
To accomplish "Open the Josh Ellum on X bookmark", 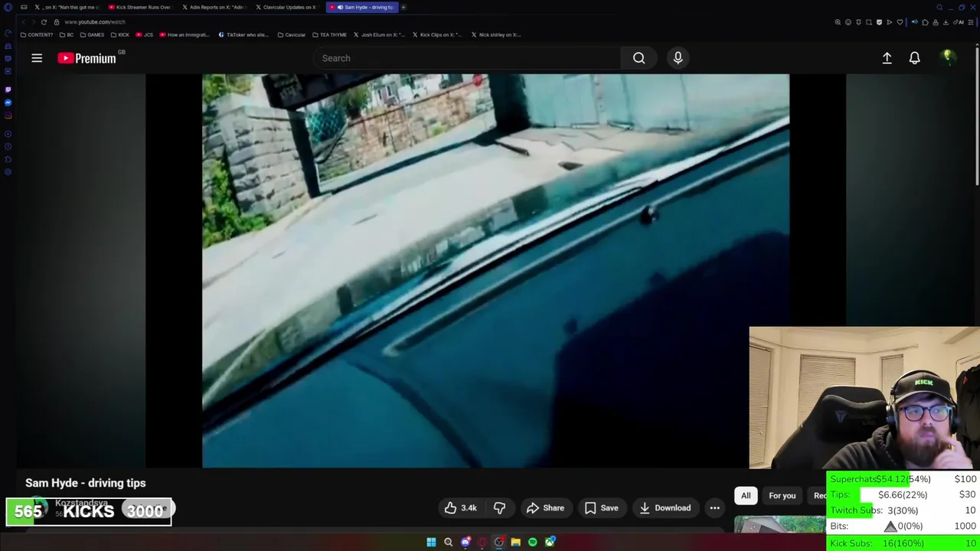I will click(x=379, y=34).
